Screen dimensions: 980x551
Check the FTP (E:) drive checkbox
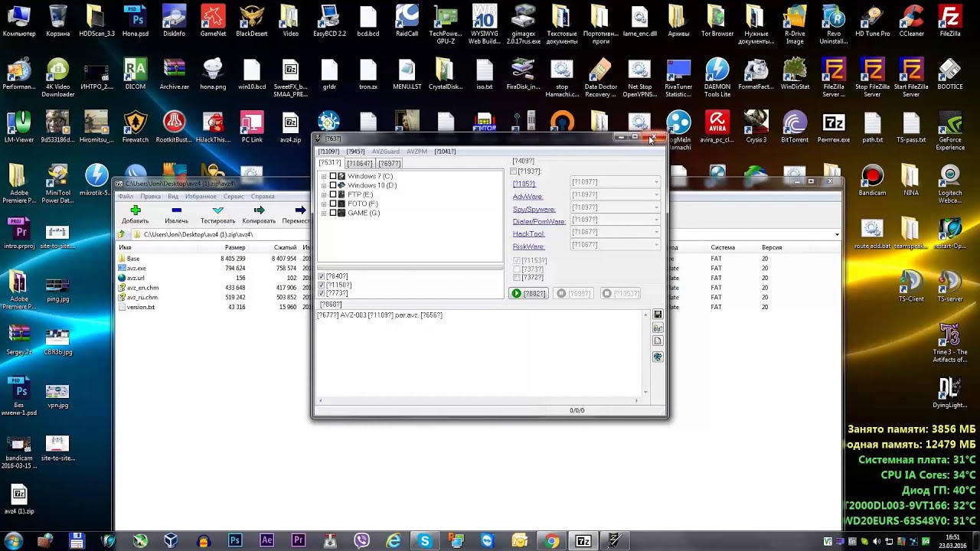pos(333,194)
